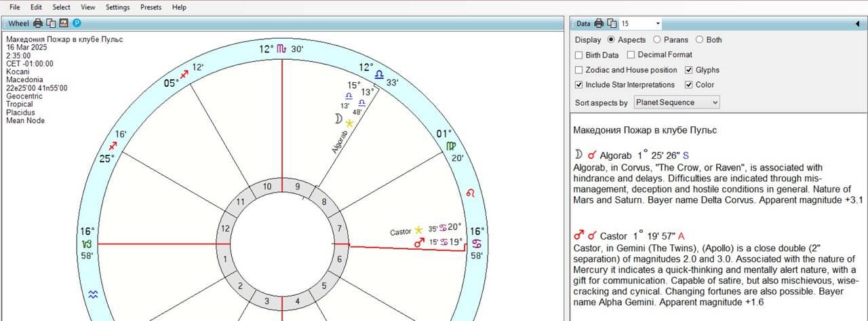
Task: Open the View menu
Action: pyautogui.click(x=88, y=7)
